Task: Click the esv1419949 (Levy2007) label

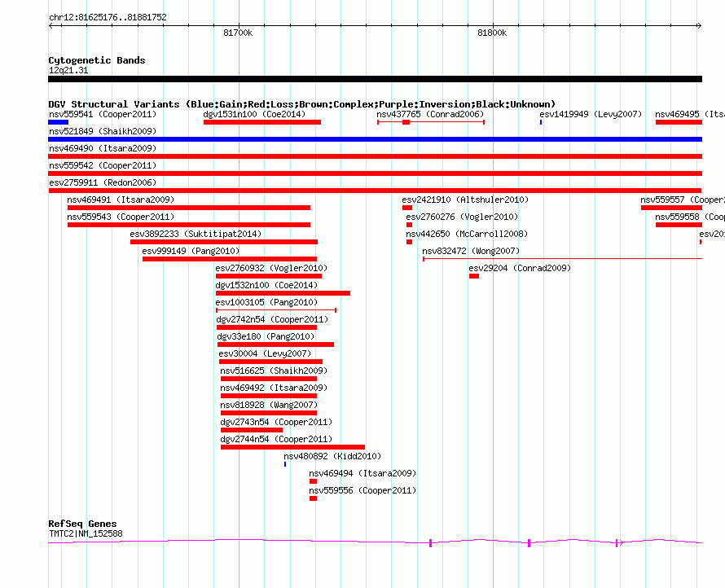Action: click(x=591, y=114)
